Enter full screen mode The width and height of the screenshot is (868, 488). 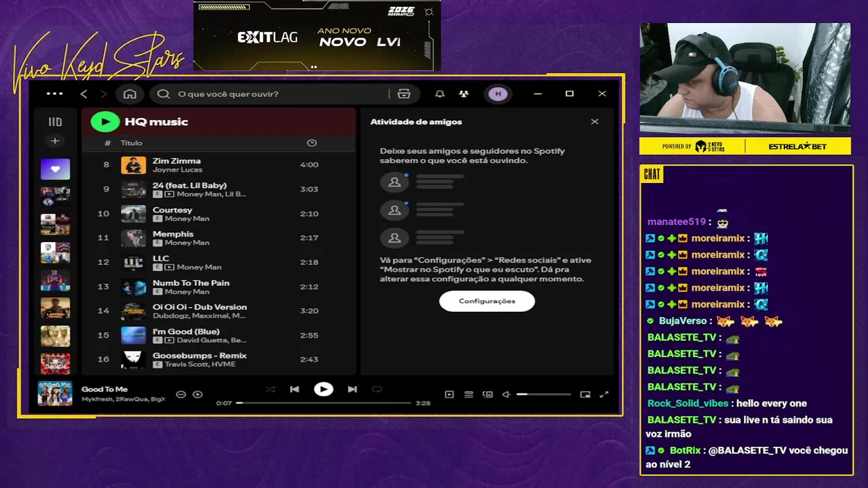(604, 394)
